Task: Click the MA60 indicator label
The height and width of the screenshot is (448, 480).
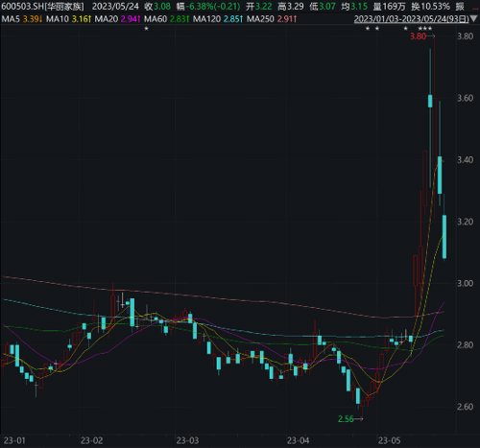Action: pos(156,19)
